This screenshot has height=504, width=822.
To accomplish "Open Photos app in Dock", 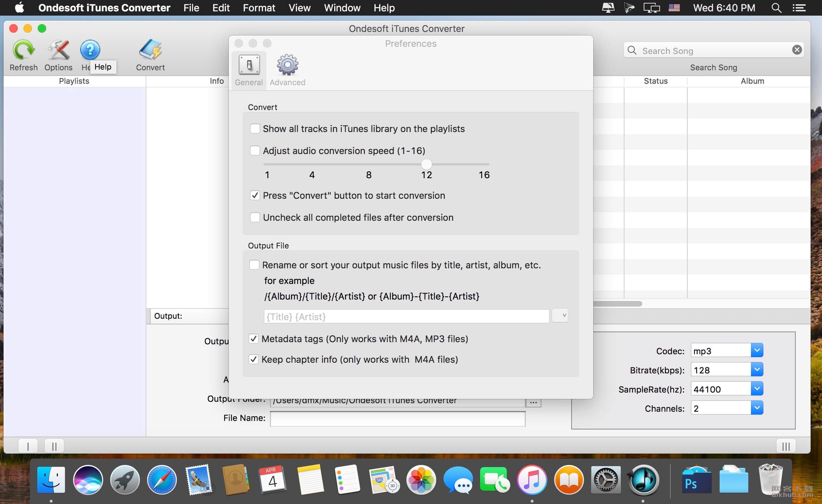I will tap(421, 480).
